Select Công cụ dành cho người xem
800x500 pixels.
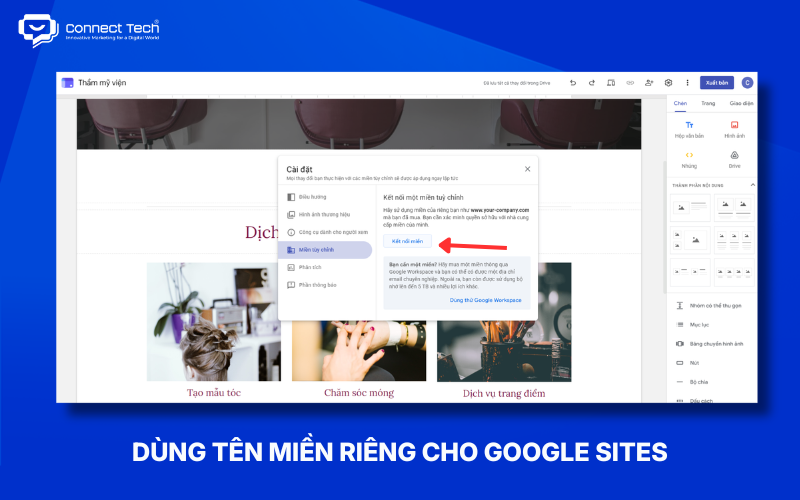[x=325, y=232]
